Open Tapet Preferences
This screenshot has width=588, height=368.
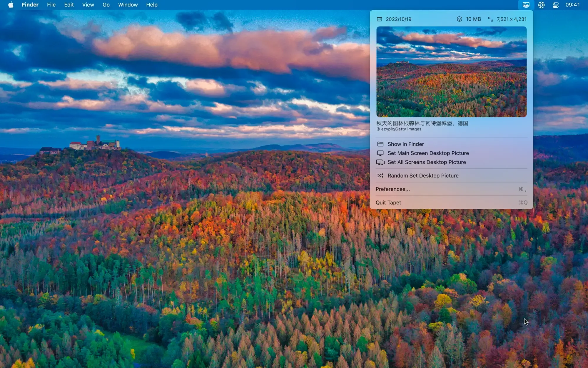coord(392,189)
